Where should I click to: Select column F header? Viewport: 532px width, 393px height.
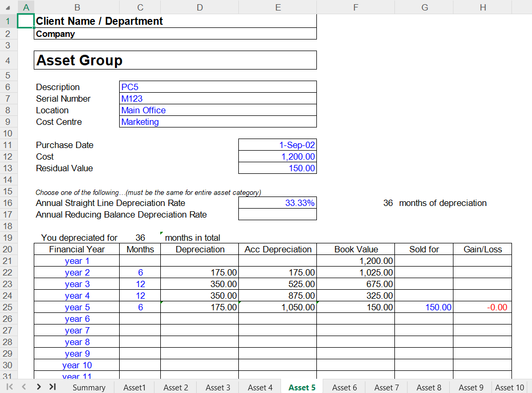355,7
